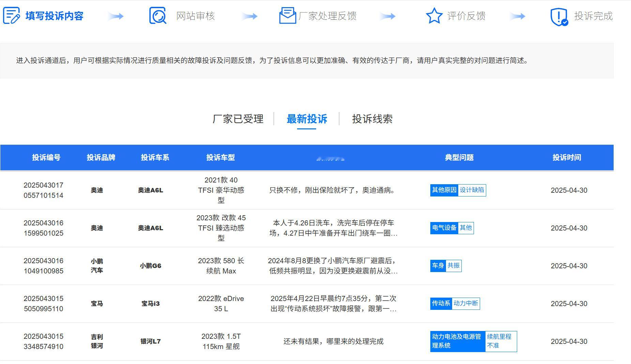Click 奥迪A6L series in the 臻选动感型 row
The image size is (631, 364).
pos(151,228)
